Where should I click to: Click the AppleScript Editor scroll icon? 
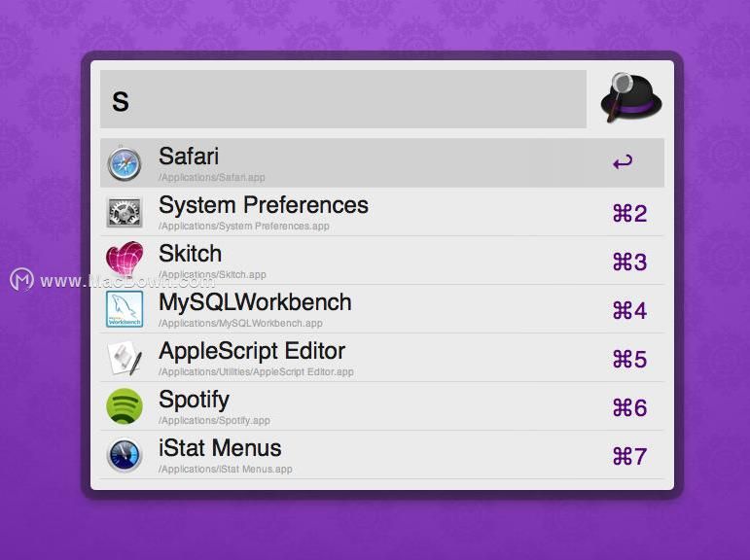(x=125, y=358)
